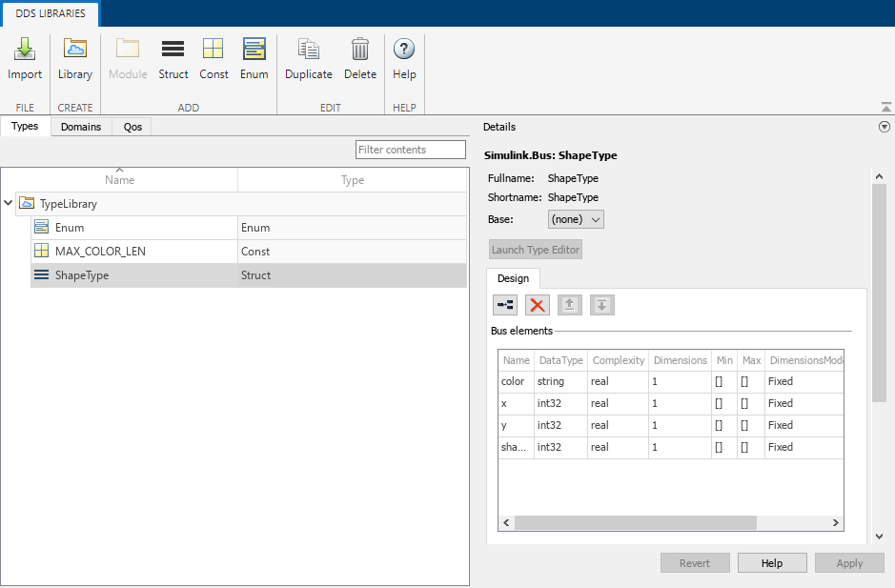
Task: Switch to the Domains tab
Action: coord(81,126)
